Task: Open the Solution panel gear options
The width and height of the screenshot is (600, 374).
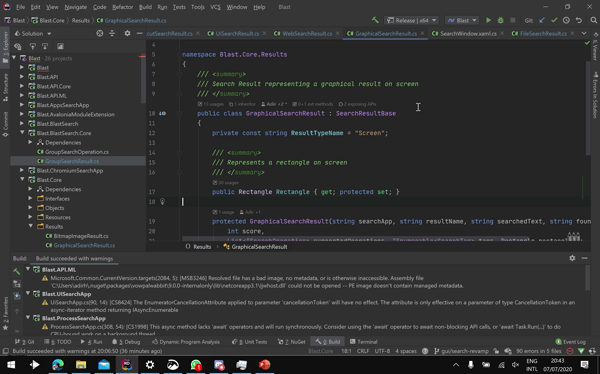Action: click(127, 34)
